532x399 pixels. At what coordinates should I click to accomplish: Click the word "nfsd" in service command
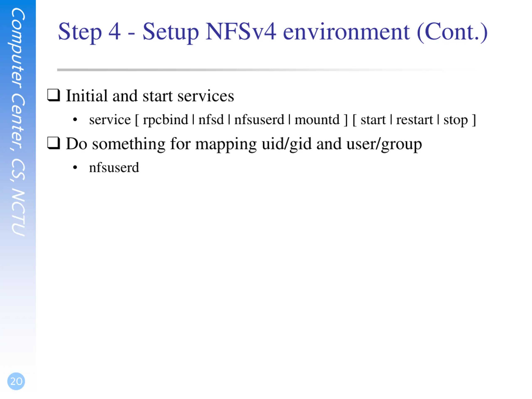[211, 120]
